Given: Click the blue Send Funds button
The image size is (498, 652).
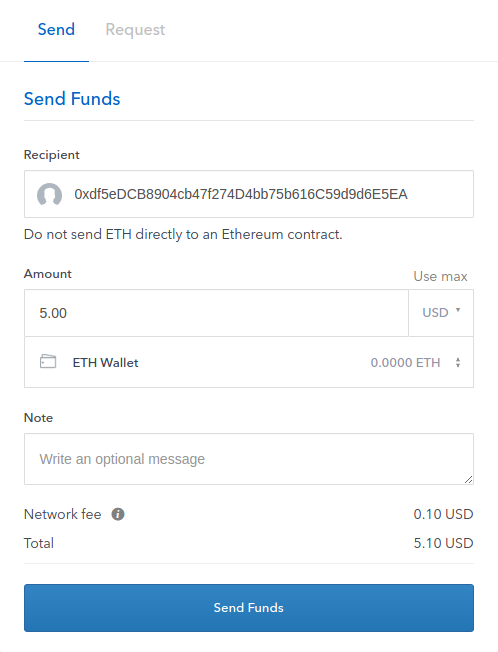Looking at the screenshot, I should pos(249,608).
